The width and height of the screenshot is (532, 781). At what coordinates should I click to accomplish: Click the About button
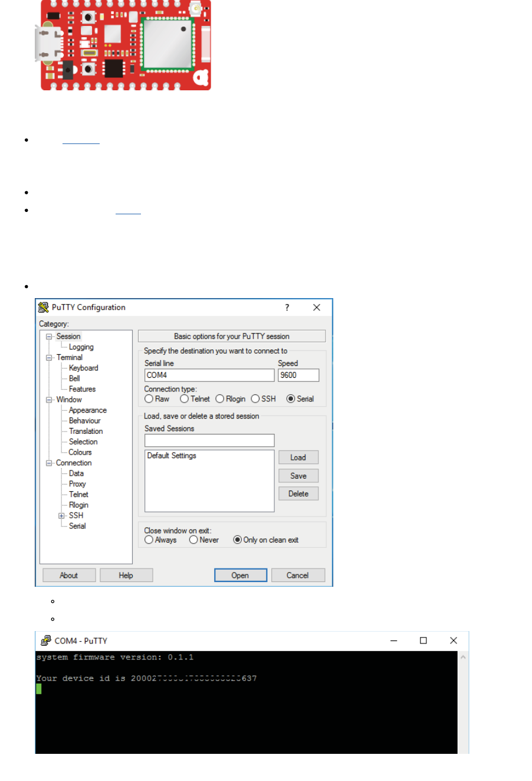pos(69,576)
